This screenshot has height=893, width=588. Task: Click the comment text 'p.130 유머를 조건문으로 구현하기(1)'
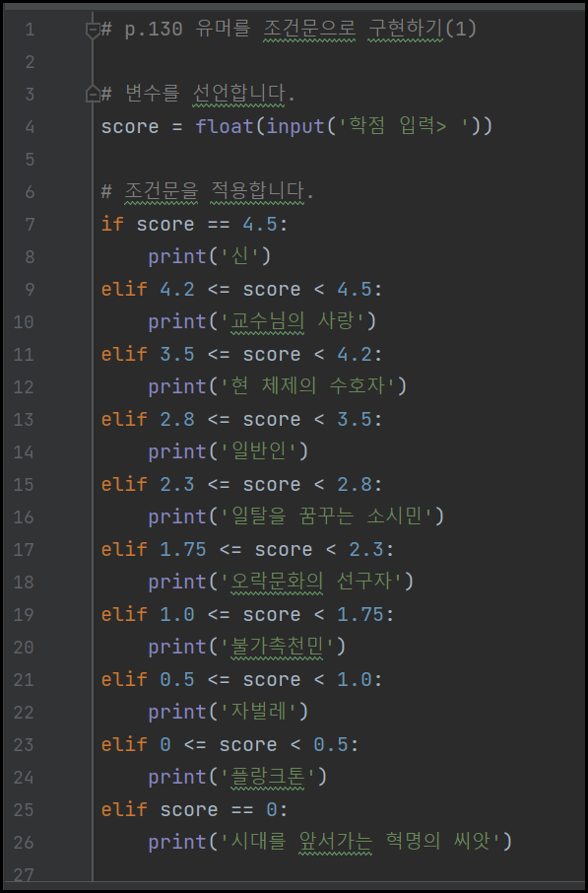click(300, 29)
